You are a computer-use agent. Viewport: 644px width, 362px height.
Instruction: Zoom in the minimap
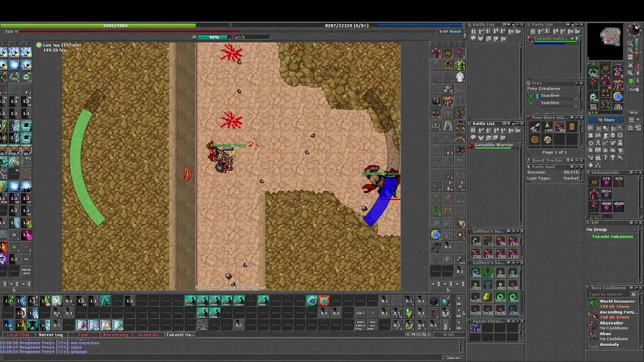[630, 50]
